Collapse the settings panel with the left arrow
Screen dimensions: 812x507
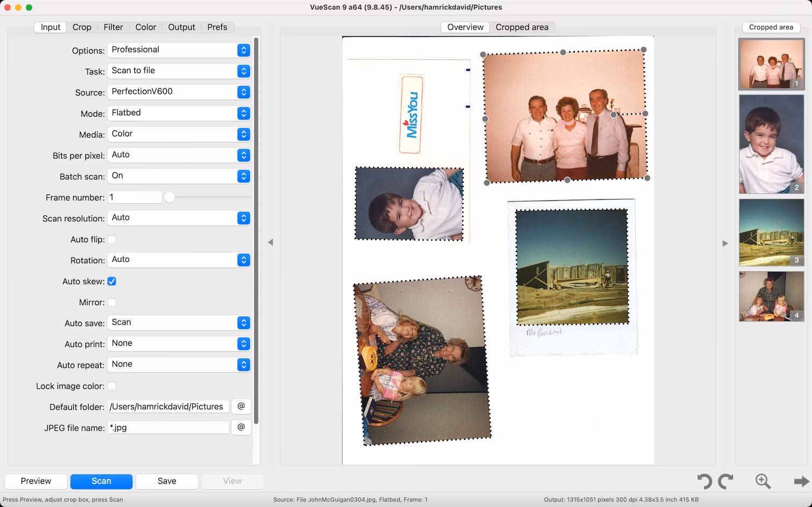coord(271,242)
